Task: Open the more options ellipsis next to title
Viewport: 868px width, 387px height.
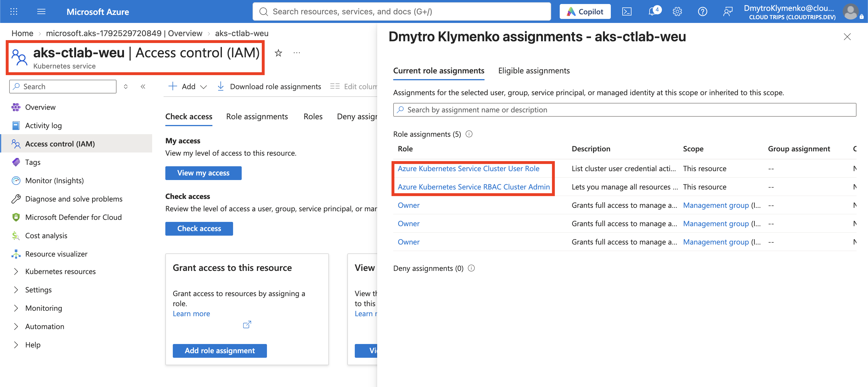Action: tap(297, 53)
